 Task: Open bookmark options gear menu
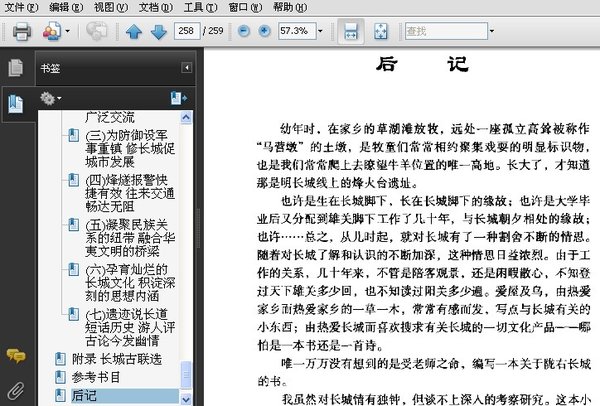pos(50,98)
